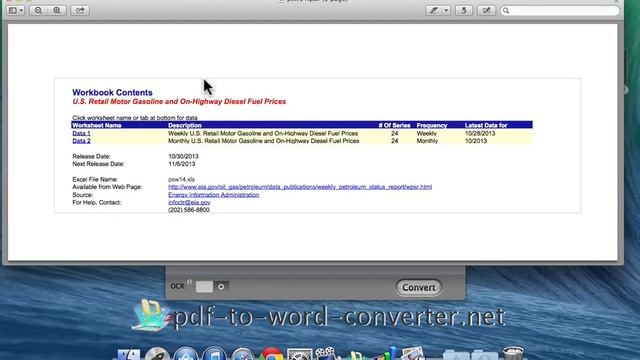Open iTunes from the Dock
The image size is (640, 360).
214,355
